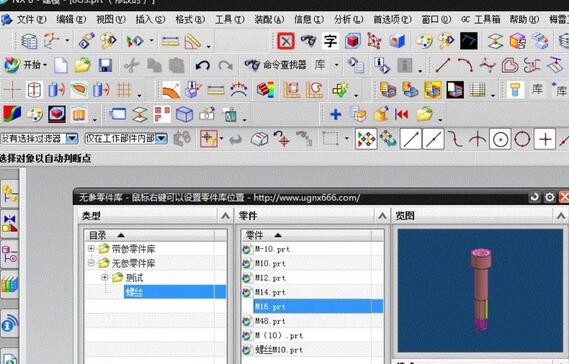Screen dimensions: 569x364
Task: Click the 字 text tool icon
Action: coord(330,41)
